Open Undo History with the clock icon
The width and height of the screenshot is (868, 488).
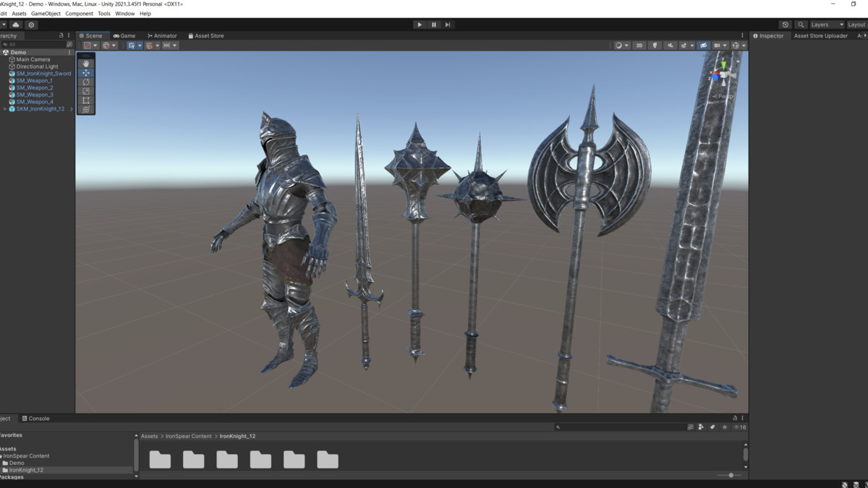click(786, 25)
